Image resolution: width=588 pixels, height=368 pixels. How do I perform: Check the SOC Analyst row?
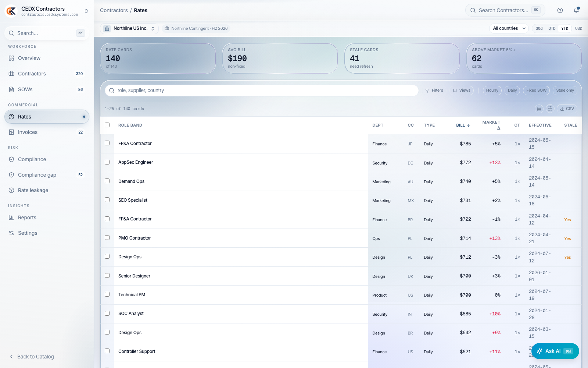[x=107, y=314]
